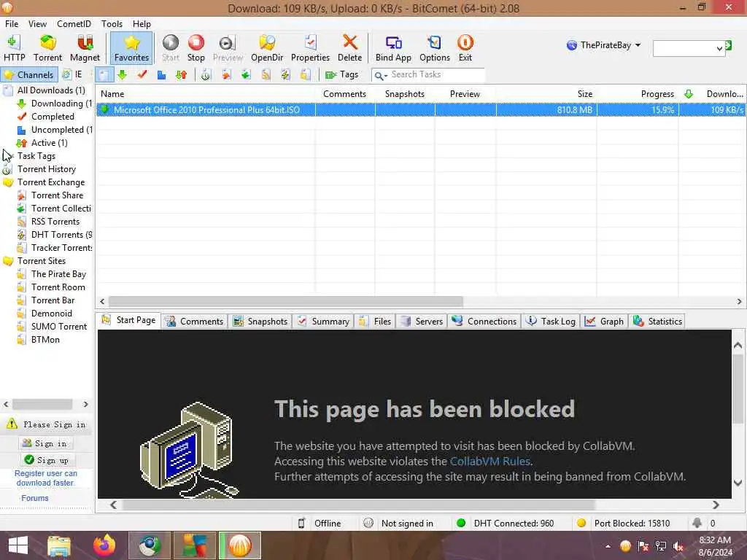This screenshot has height=560, width=747.
Task: Open the download directory with OpenDir
Action: point(267,48)
